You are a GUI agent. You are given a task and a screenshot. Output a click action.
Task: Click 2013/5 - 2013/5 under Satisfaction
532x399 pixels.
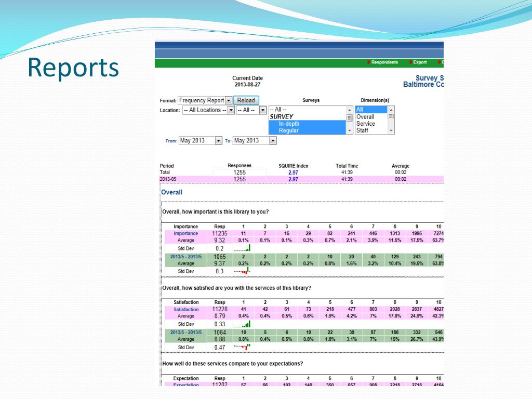186,332
